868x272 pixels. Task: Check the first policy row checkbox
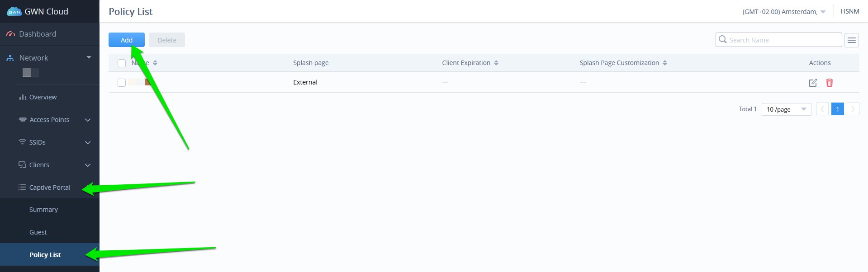[x=122, y=83]
